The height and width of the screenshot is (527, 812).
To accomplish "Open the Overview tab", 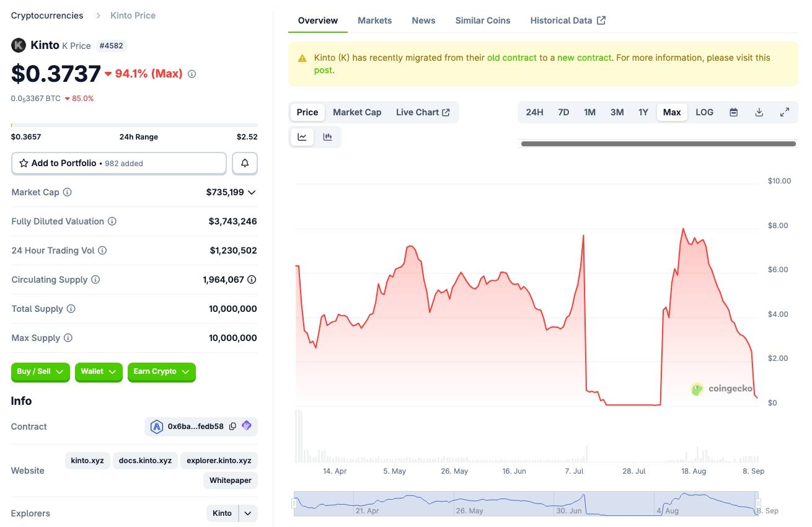I will click(x=318, y=20).
